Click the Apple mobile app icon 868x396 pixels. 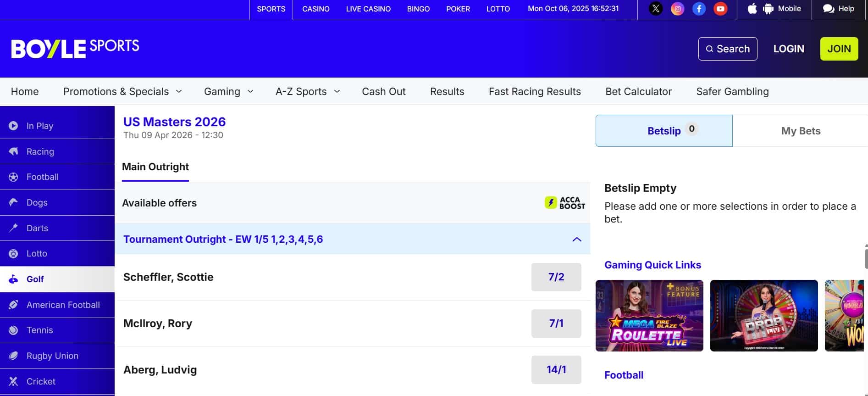click(x=752, y=9)
